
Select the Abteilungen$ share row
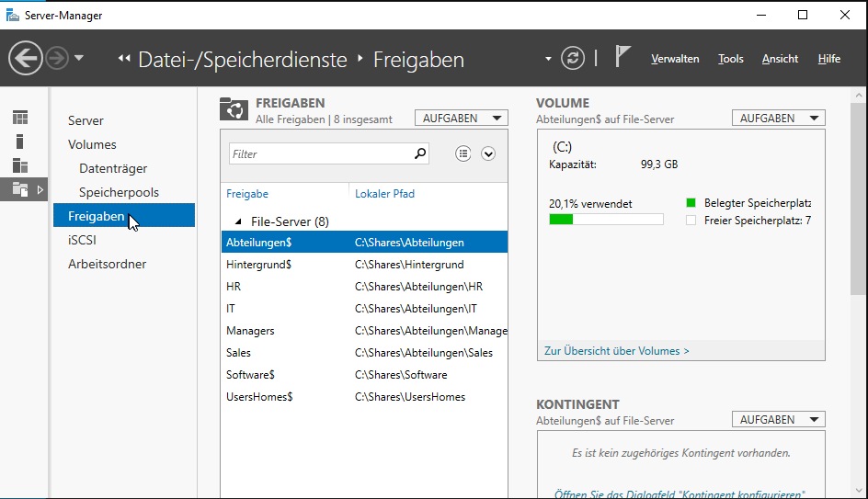click(x=364, y=243)
